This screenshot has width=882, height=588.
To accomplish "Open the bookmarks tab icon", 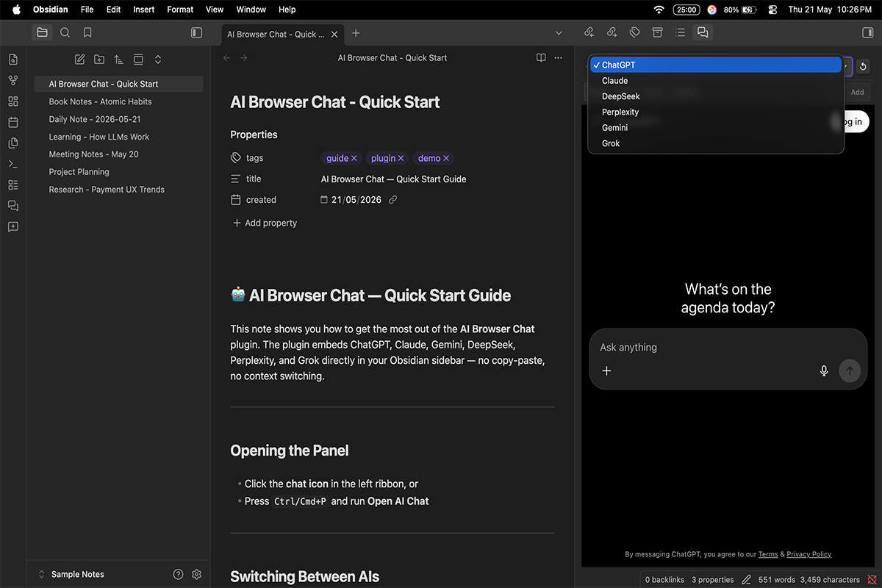I will pyautogui.click(x=87, y=32).
